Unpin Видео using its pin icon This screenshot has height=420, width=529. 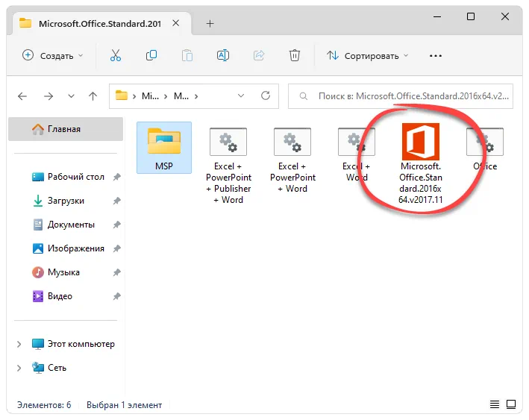click(116, 296)
